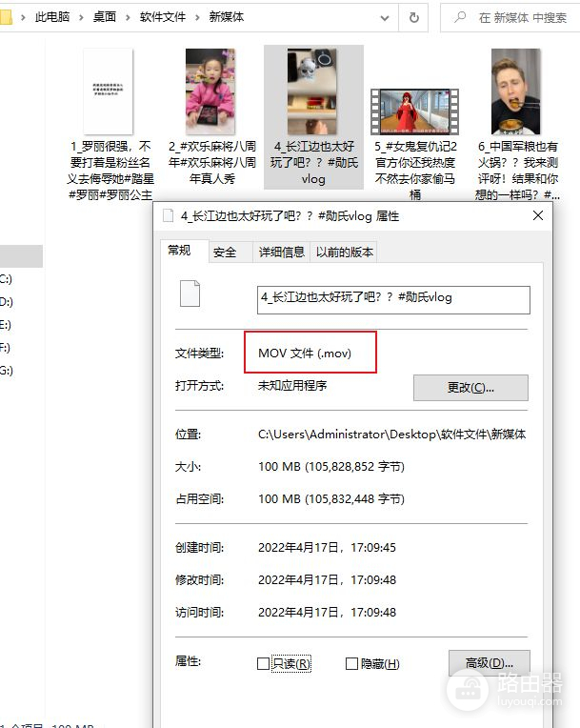Viewport: 580px width, 728px height.
Task: Click the file name label 5_#女鬼复仇记2
Action: pos(415,171)
